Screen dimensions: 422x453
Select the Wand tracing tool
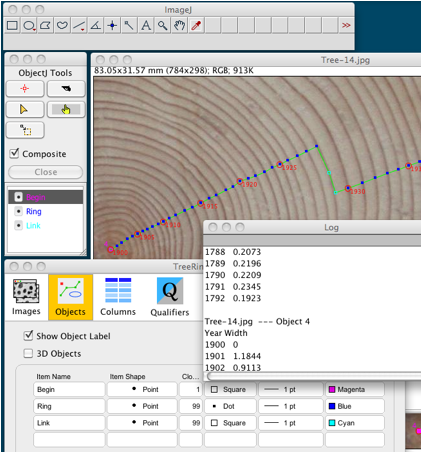click(x=129, y=25)
